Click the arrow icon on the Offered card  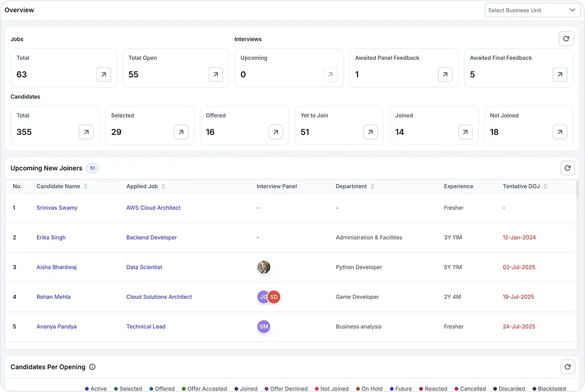pyautogui.click(x=276, y=131)
